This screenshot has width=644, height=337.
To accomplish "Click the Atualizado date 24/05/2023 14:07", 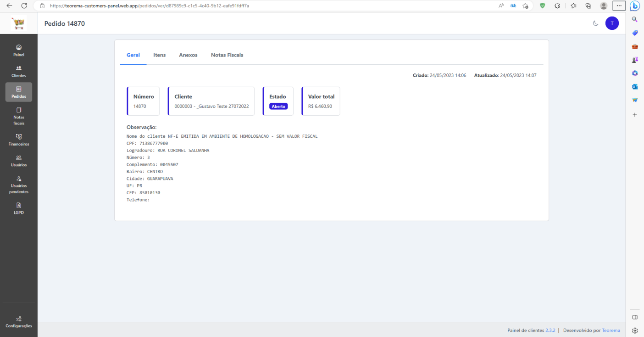I will click(505, 75).
